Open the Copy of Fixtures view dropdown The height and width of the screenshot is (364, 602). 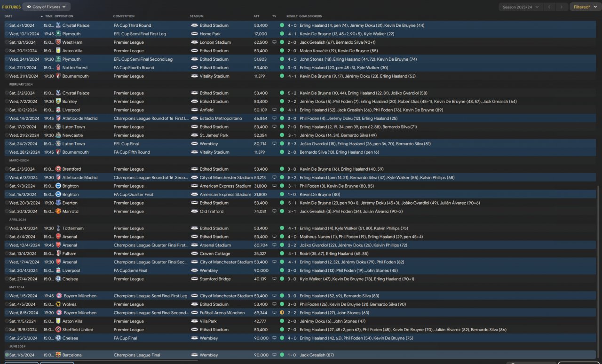click(47, 7)
